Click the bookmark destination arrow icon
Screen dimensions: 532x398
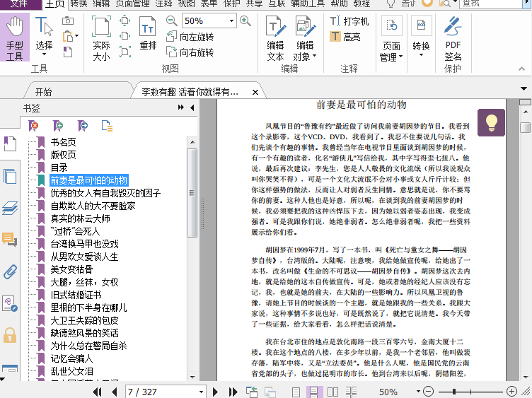[x=83, y=126]
